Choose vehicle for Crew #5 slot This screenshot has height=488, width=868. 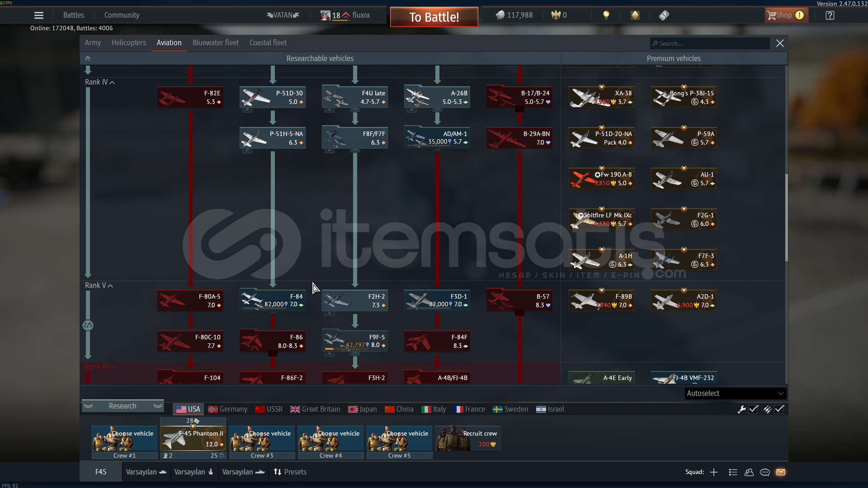click(x=399, y=438)
